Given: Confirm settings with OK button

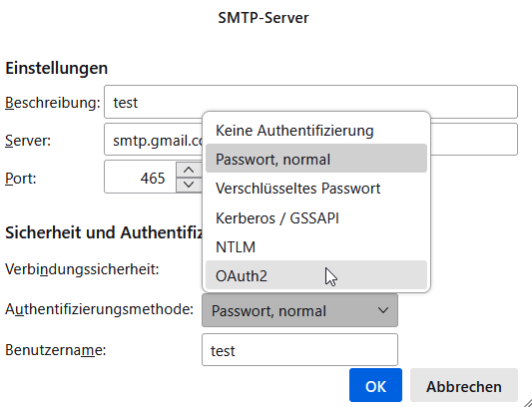Looking at the screenshot, I should point(375,386).
